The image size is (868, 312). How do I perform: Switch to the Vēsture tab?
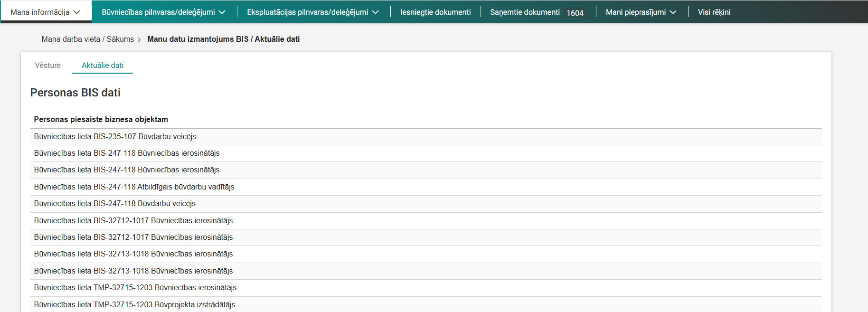tap(48, 65)
